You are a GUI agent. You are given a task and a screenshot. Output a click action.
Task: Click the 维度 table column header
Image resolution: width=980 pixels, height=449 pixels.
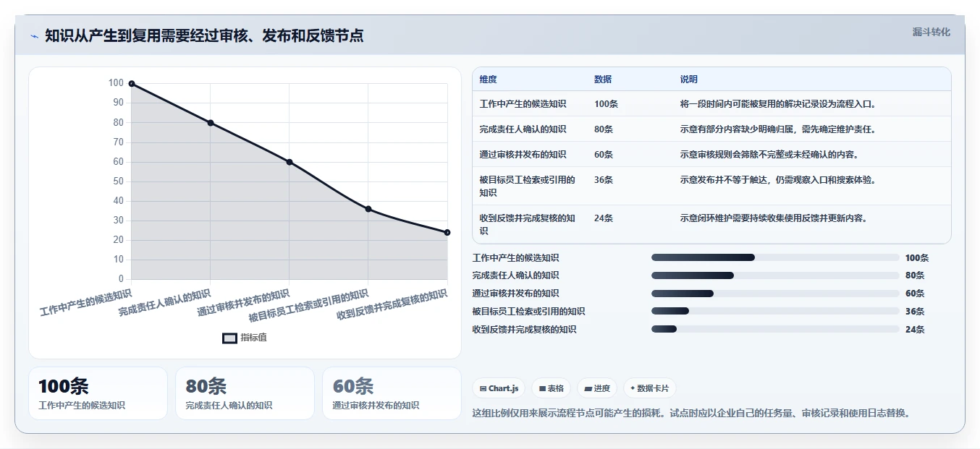click(x=489, y=80)
